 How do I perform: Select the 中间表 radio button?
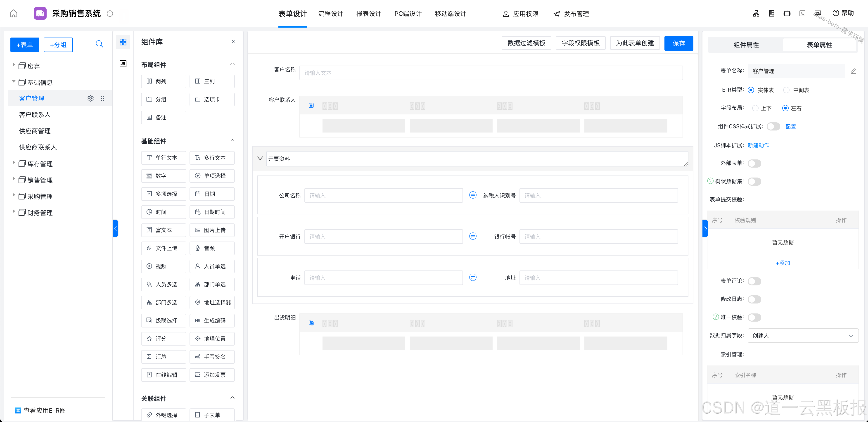coord(786,90)
